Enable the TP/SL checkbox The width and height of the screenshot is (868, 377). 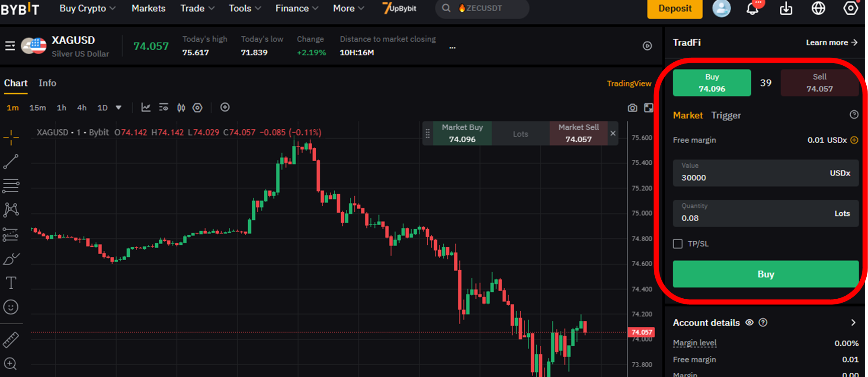coord(678,244)
